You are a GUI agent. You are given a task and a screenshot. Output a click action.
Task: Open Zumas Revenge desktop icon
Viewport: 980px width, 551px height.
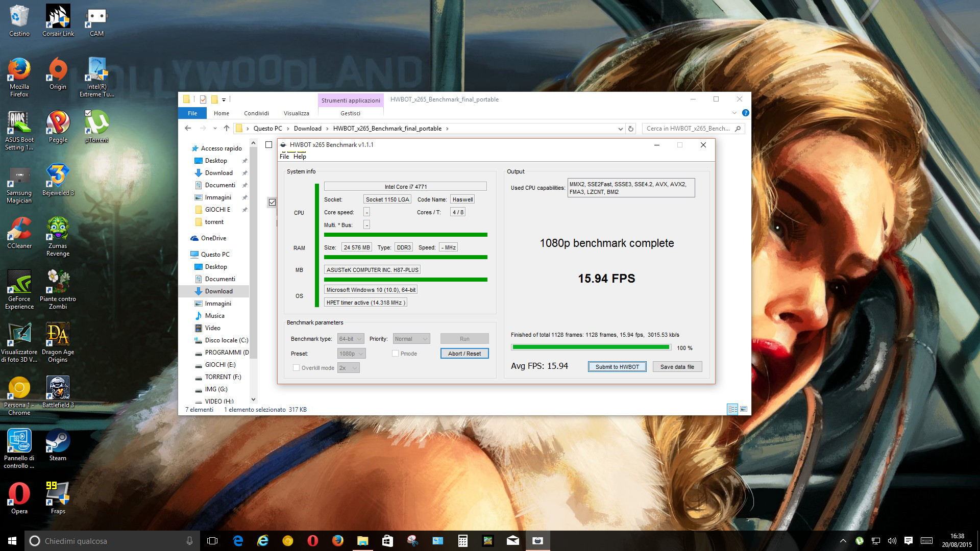point(58,237)
